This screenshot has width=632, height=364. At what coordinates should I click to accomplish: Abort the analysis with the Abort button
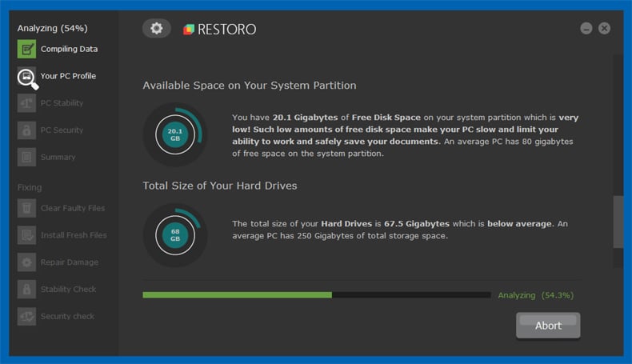548,326
